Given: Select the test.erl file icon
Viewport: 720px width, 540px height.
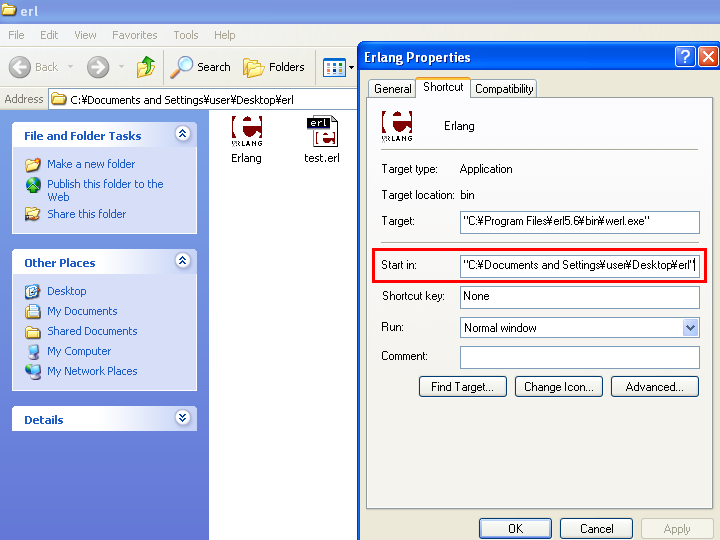Looking at the screenshot, I should pyautogui.click(x=322, y=131).
